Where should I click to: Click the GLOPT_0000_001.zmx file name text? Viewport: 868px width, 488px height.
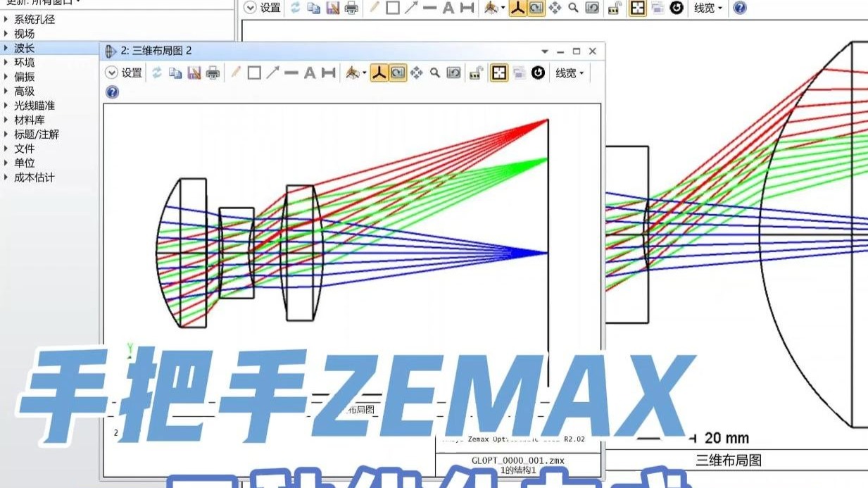click(518, 461)
